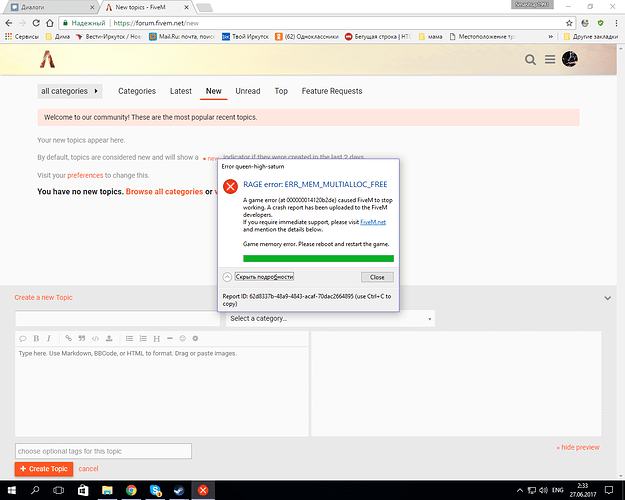Click the post body text area
The width and height of the screenshot is (625, 500).
click(x=162, y=392)
